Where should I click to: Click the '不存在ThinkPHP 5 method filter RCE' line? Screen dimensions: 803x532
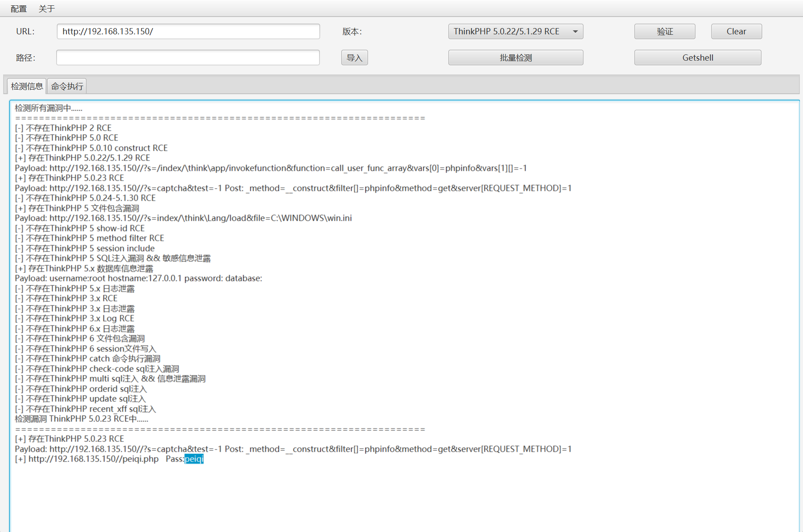pyautogui.click(x=90, y=238)
